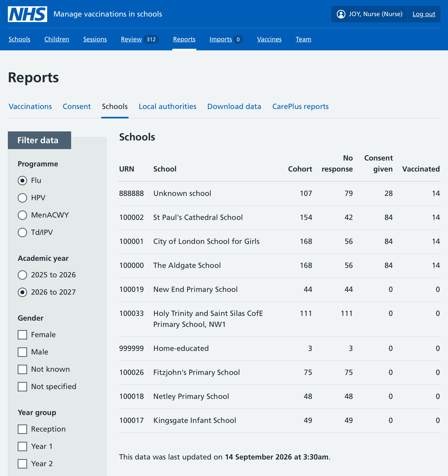448x476 pixels.
Task: Click the Kingsgate Infant School name
Action: [x=195, y=420]
